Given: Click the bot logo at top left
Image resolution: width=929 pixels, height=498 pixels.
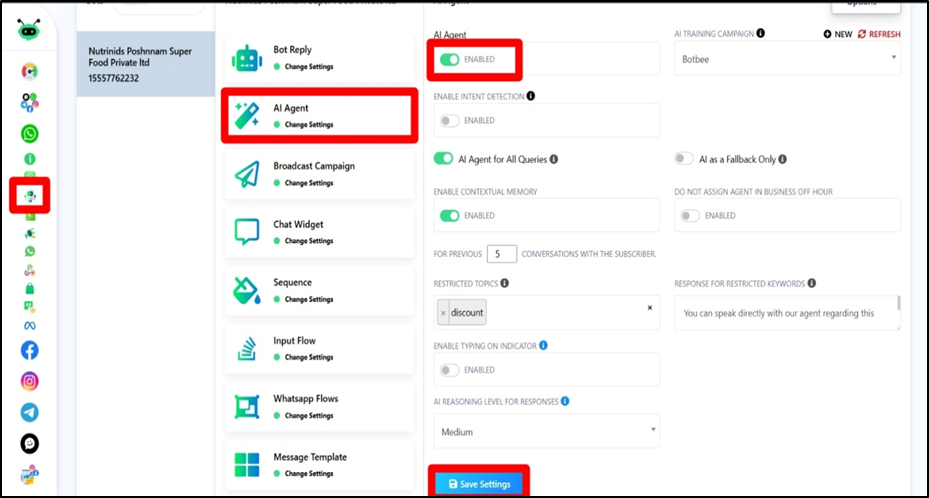Looking at the screenshot, I should (29, 30).
